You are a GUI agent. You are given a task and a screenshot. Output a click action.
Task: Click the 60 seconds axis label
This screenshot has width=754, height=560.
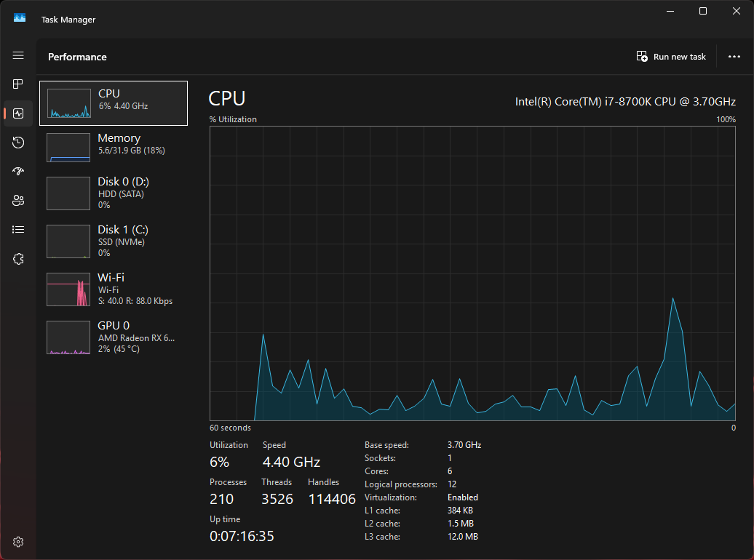click(230, 428)
